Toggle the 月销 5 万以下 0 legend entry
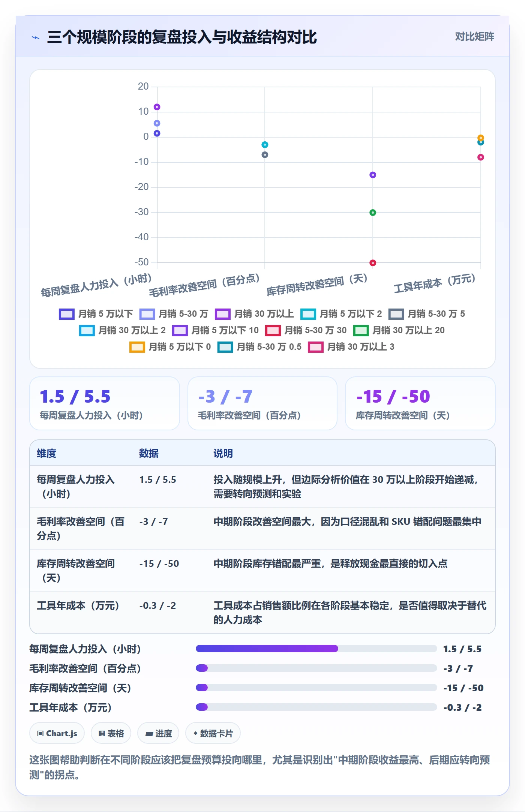525x812 pixels. [170, 347]
